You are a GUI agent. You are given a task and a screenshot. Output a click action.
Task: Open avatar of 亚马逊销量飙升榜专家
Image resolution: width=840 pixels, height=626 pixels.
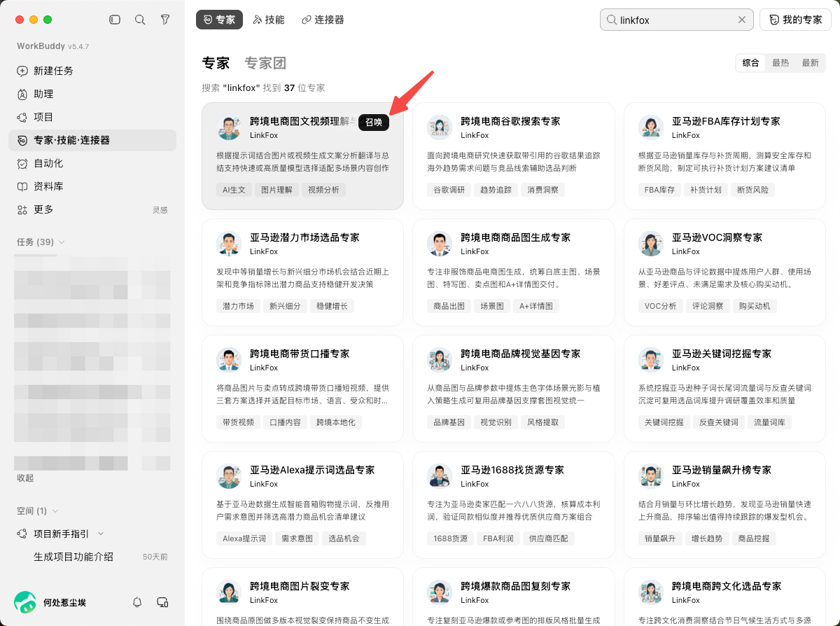(x=651, y=476)
